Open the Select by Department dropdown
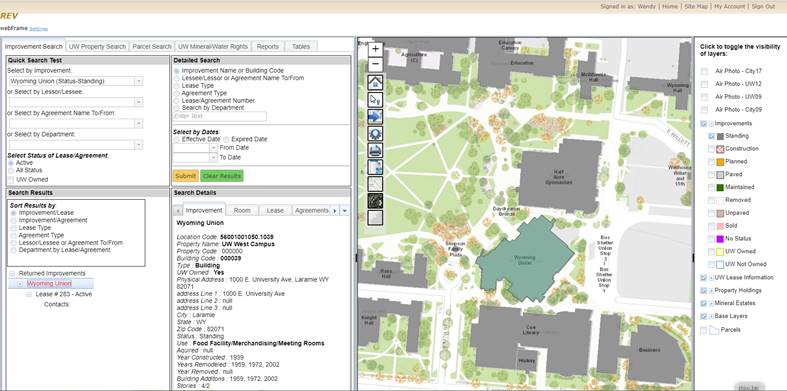Screen dimensions: 787x391 click(x=139, y=145)
